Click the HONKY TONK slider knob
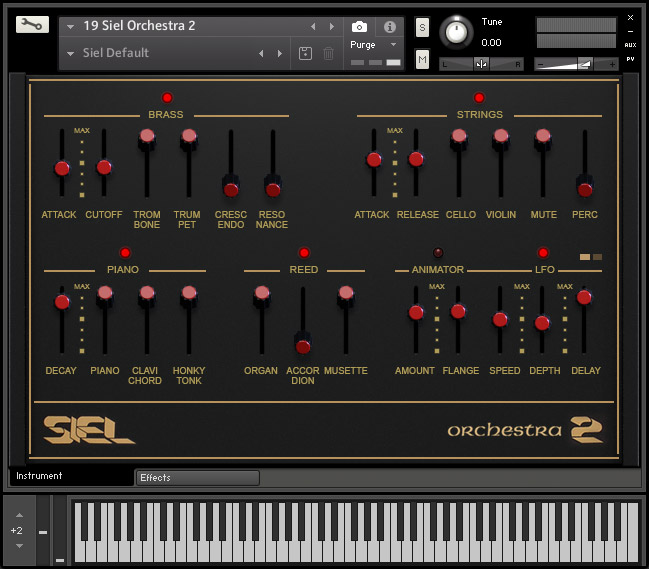This screenshot has height=569, width=649. pos(189,293)
